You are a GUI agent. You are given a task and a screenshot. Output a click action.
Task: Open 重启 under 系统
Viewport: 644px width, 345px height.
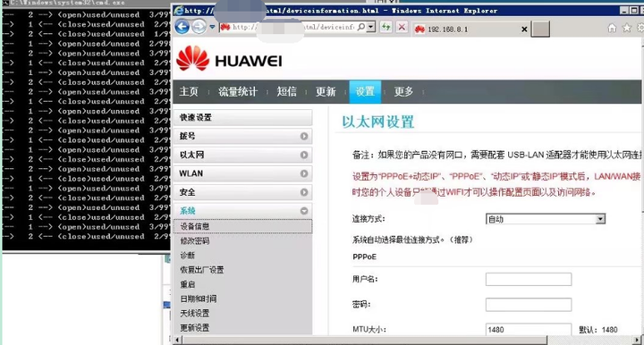187,284
